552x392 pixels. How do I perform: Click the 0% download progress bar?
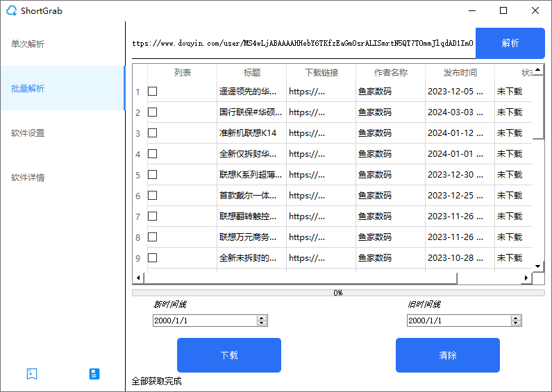coord(338,293)
